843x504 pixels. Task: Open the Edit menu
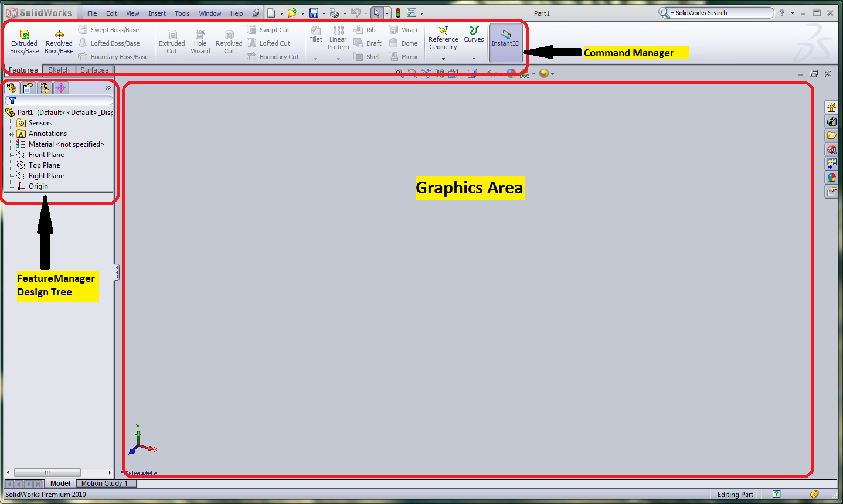click(x=111, y=13)
